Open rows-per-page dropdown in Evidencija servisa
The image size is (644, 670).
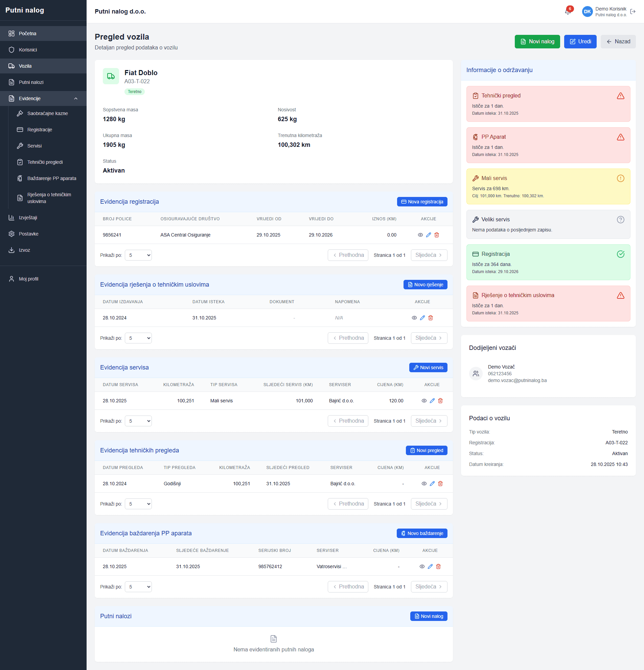138,421
